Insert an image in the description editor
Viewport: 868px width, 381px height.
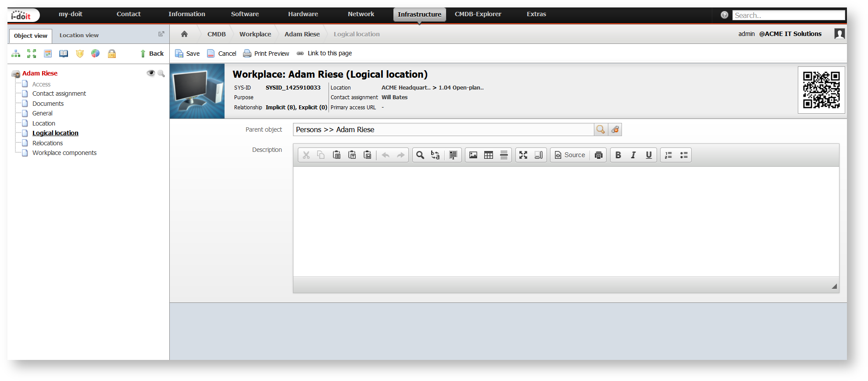click(x=473, y=155)
